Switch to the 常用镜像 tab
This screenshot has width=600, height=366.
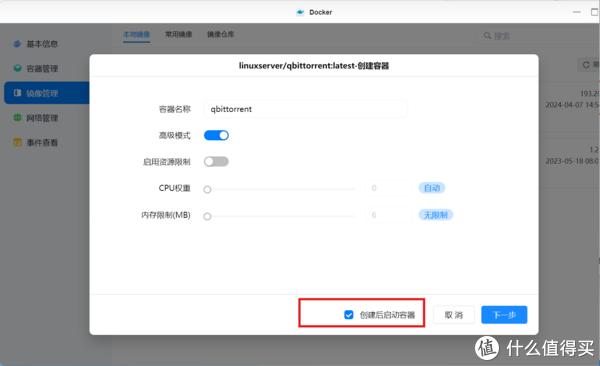(x=178, y=34)
